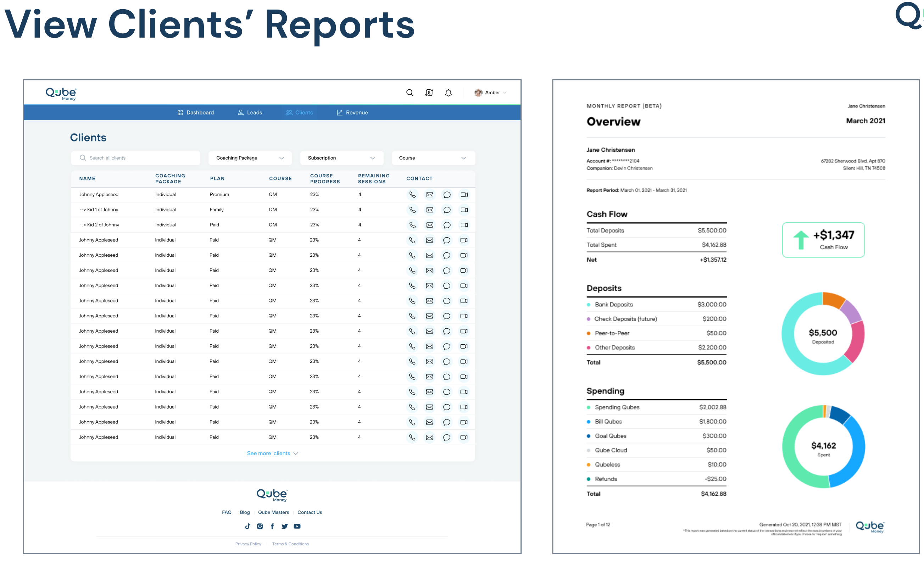This screenshot has height=561, width=924.
Task: Open the Revenue tab
Action: coord(352,112)
